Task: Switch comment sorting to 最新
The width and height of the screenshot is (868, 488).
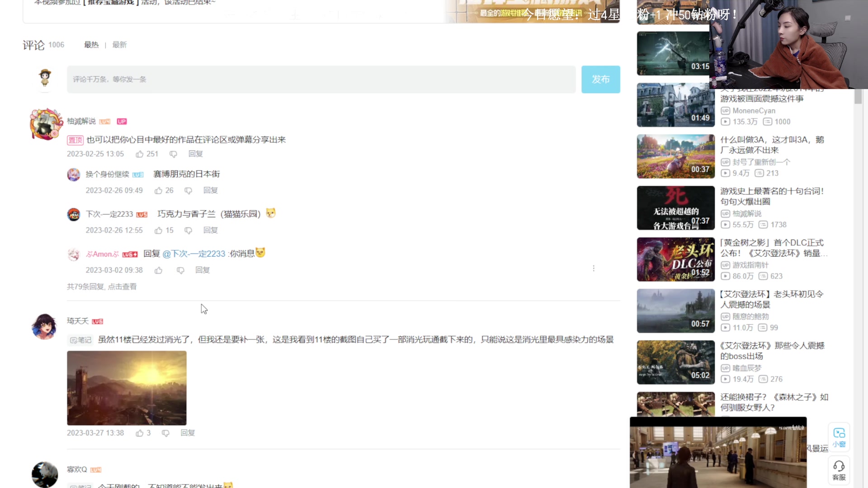Action: pyautogui.click(x=119, y=45)
